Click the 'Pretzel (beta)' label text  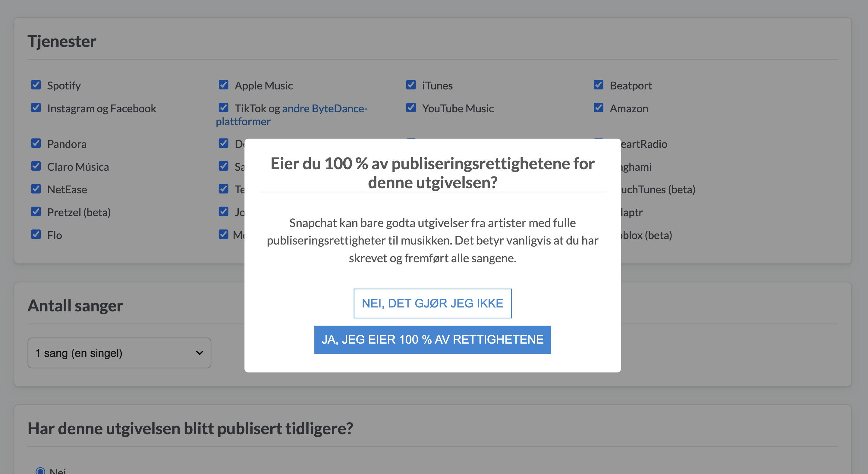click(79, 212)
